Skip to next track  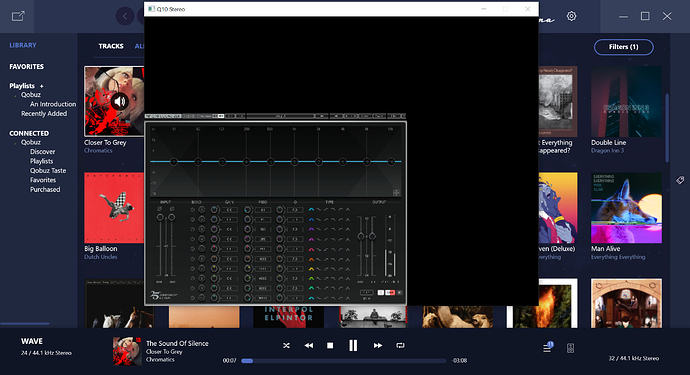pyautogui.click(x=378, y=346)
